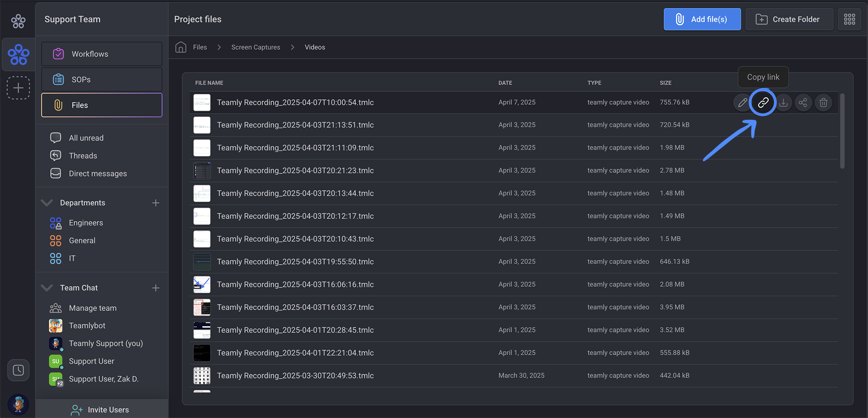Click the 3.95 MB size cell
868x418 pixels.
pos(672,307)
